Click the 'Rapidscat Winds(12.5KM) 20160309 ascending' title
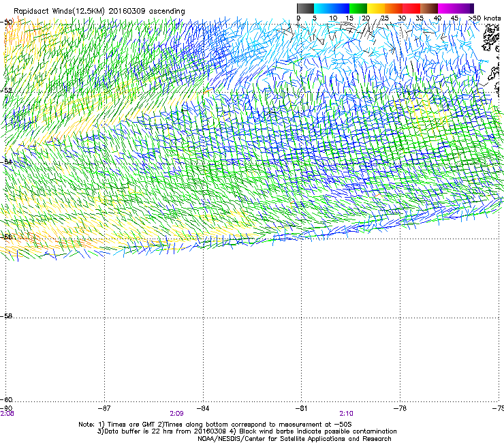Image resolution: width=504 pixels, height=443 pixels. pos(99,12)
